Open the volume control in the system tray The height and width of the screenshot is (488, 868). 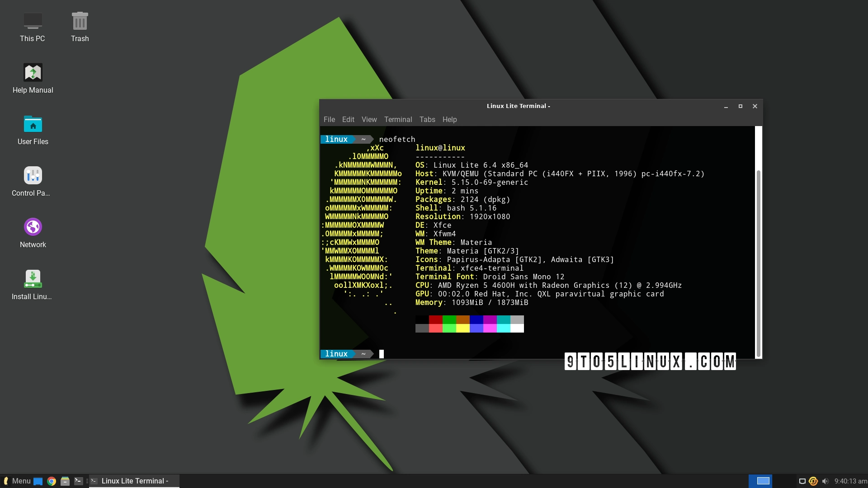(x=826, y=481)
